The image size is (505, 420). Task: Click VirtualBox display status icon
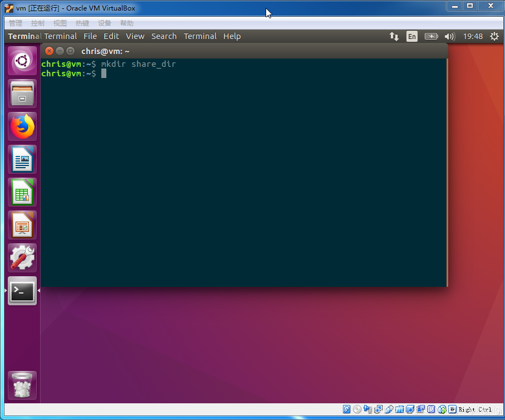click(410, 409)
